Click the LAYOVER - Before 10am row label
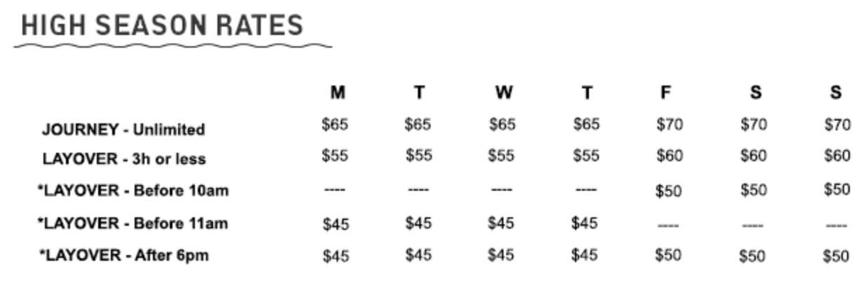The image size is (868, 300). [x=133, y=191]
